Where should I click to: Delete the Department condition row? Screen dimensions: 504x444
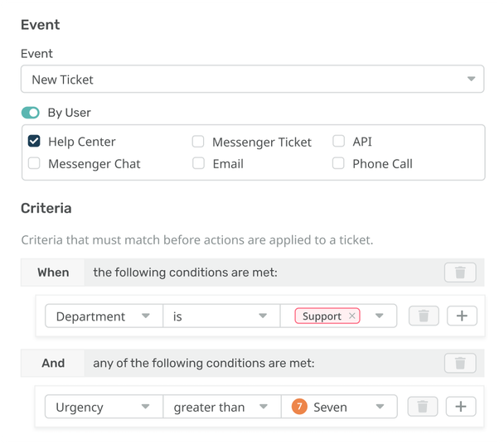423,316
